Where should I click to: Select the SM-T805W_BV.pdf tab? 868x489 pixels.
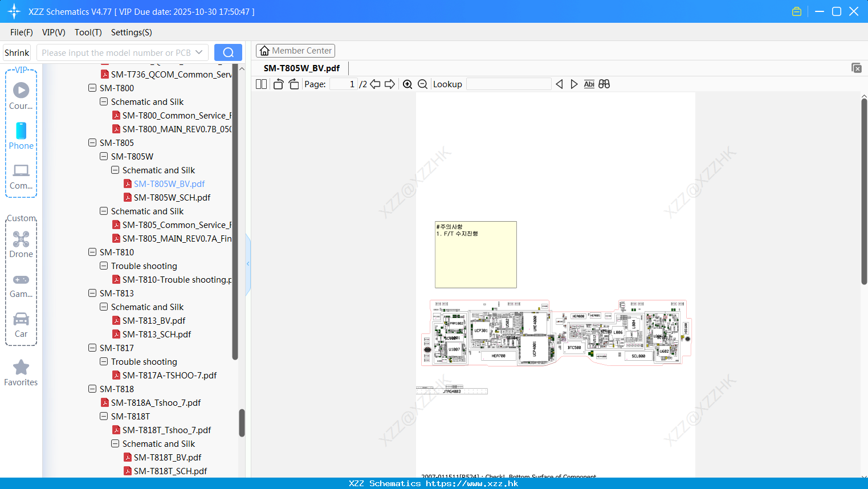coord(301,68)
